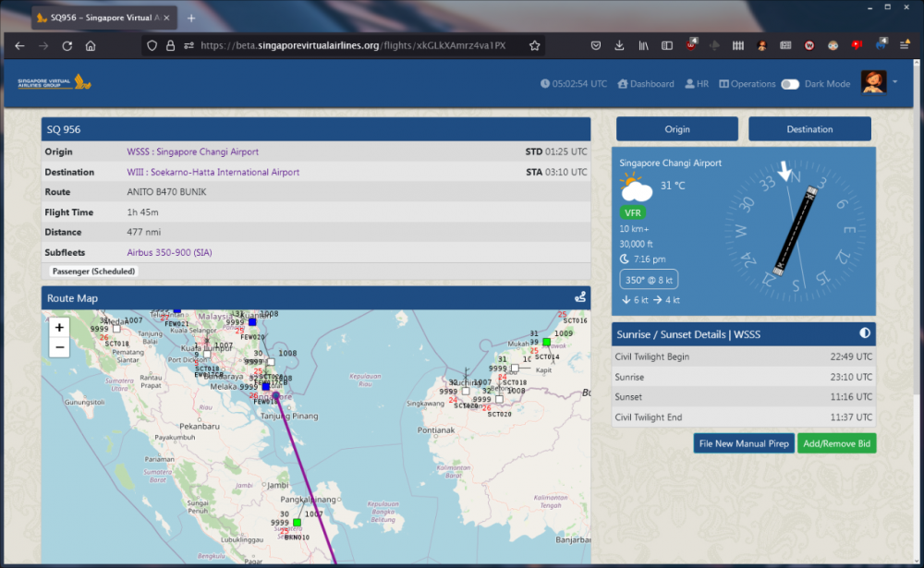
Task: Zoom in on the route map
Action: pos(59,328)
